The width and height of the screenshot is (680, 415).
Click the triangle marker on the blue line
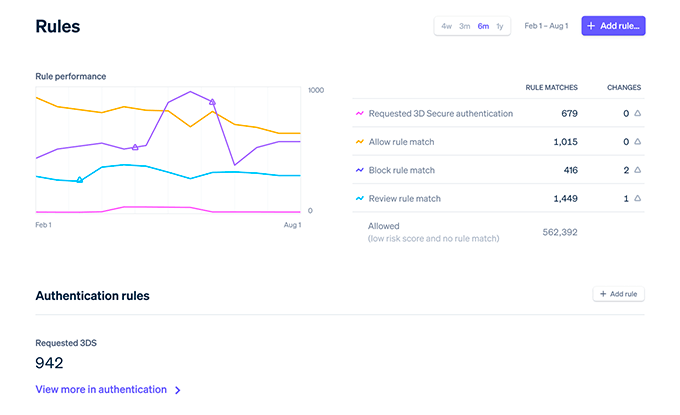pos(79,180)
